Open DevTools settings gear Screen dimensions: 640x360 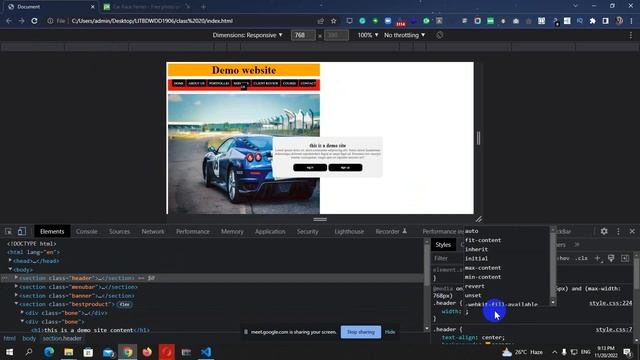coord(604,231)
